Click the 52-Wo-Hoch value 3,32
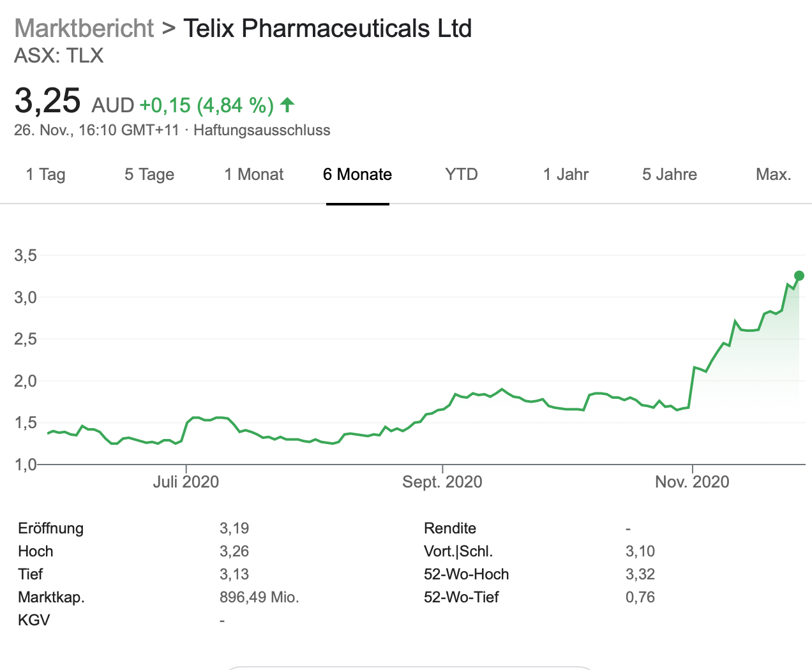This screenshot has height=670, width=812. click(640, 574)
